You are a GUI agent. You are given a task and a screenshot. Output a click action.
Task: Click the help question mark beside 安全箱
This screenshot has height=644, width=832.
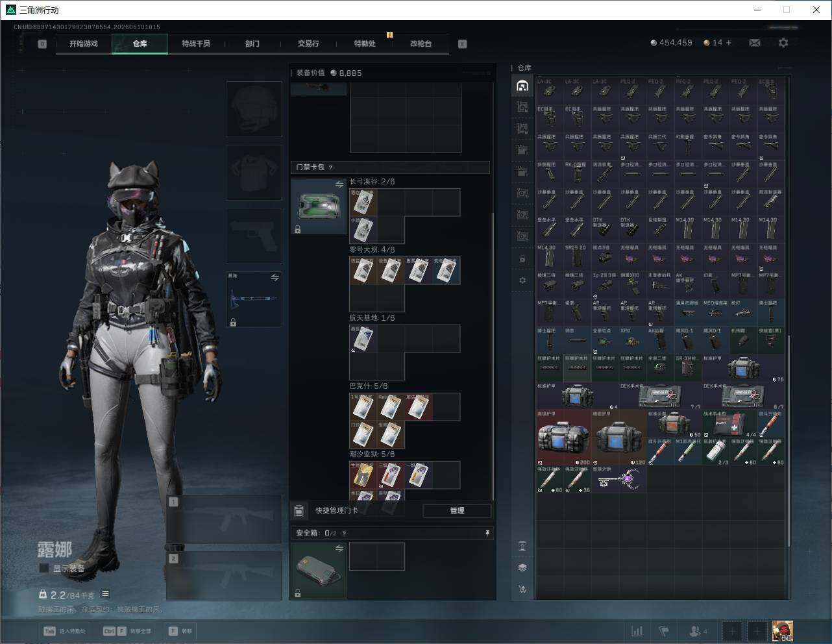[344, 533]
